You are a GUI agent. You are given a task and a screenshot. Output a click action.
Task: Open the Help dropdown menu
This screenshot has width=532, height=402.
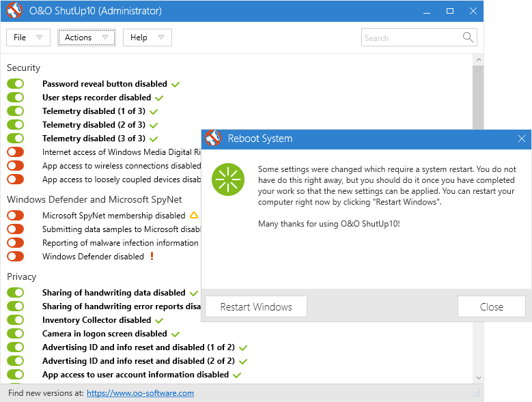click(147, 38)
